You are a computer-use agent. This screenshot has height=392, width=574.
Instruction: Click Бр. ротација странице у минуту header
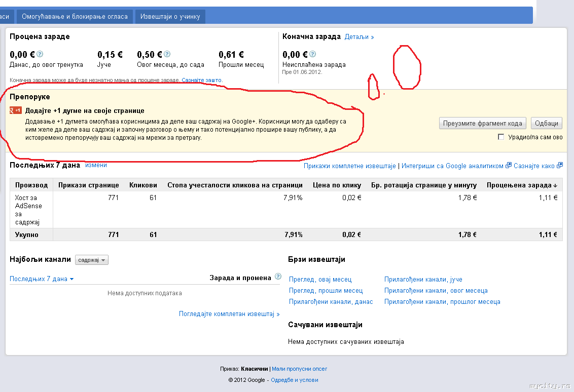424,185
